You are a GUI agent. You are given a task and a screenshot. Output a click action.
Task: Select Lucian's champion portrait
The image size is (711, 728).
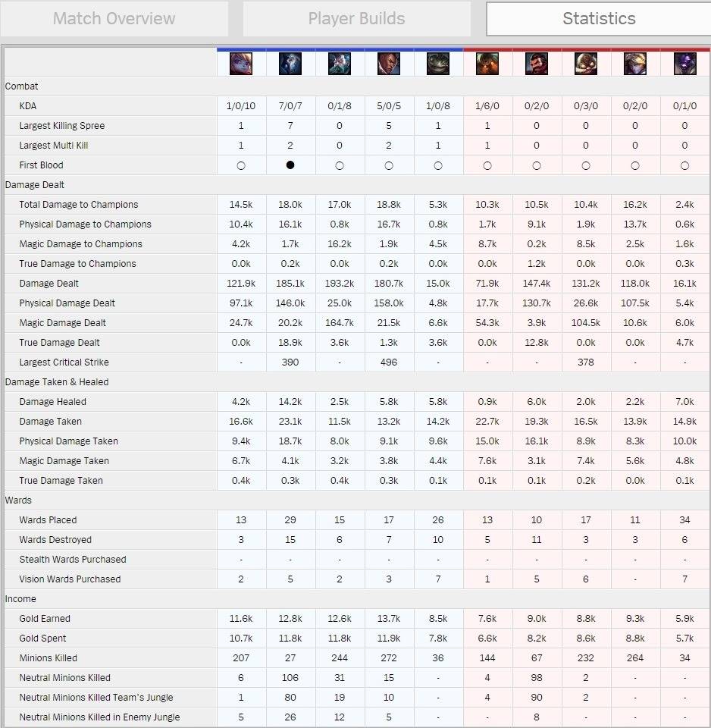pos(389,64)
